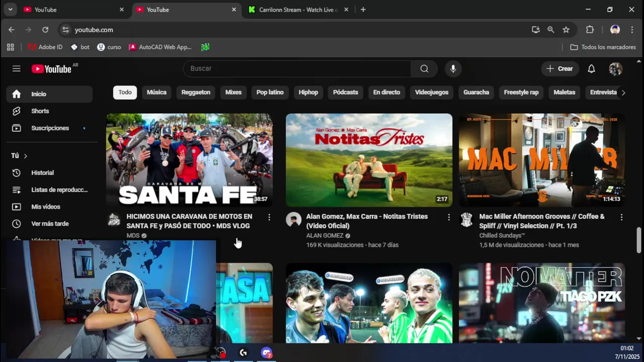Close the Carrilonn Stream browser tab
Viewport: 644px width, 362px height.
[x=346, y=10]
